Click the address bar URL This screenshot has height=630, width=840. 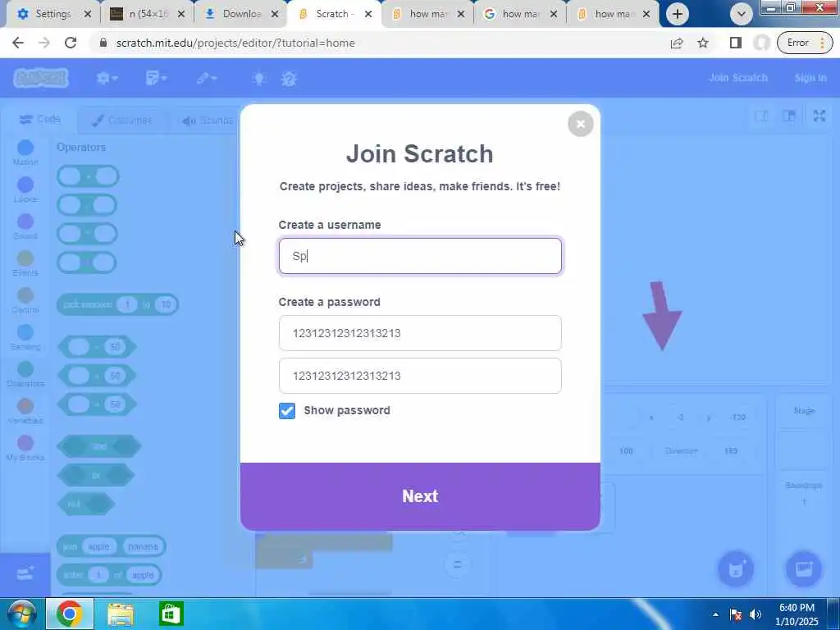coord(235,43)
